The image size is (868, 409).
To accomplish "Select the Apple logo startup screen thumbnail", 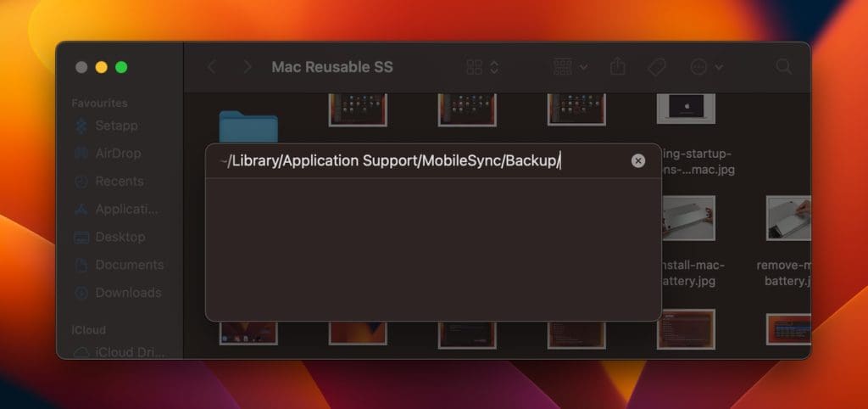I will click(x=686, y=108).
